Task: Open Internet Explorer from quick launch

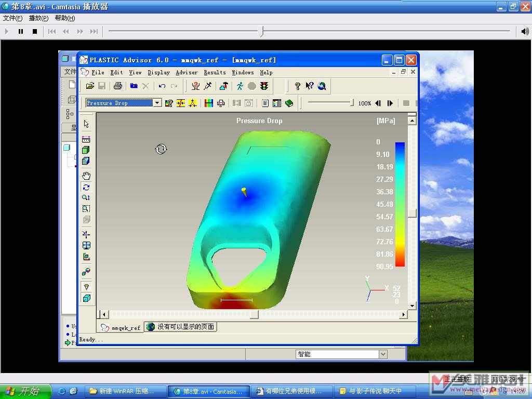Action: pyautogui.click(x=62, y=392)
